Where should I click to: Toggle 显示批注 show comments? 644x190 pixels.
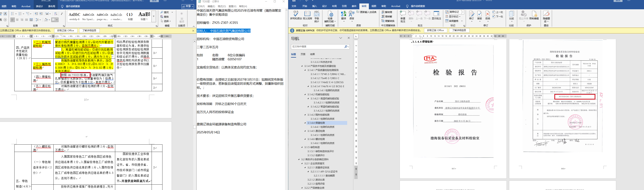click(x=436, y=15)
